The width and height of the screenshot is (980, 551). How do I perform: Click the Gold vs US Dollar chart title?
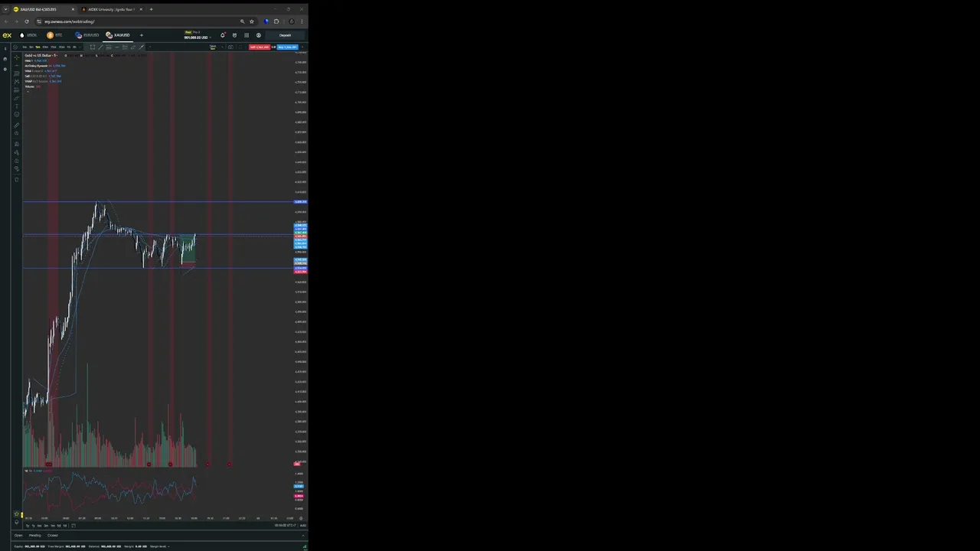click(x=41, y=55)
